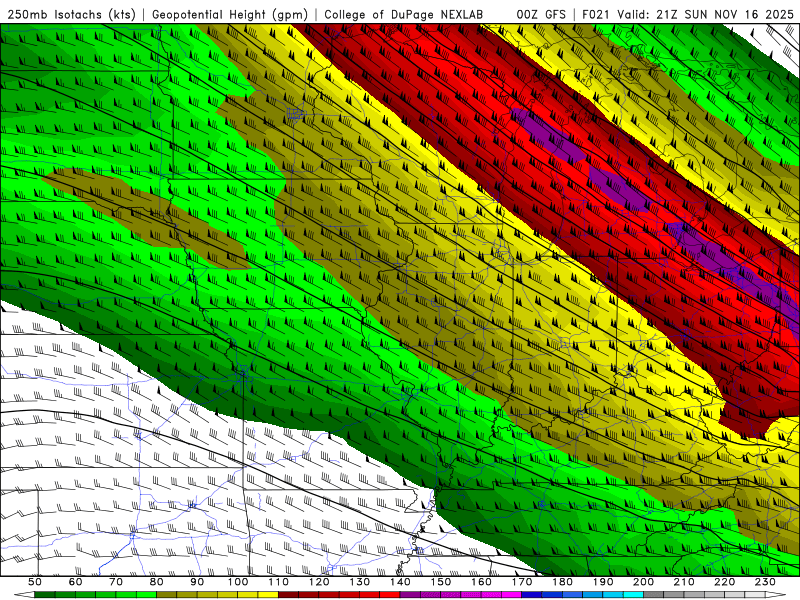Image resolution: width=800 pixels, height=600 pixels.
Task: Click the "College of DuPage NEXLAB" credit text
Action: tap(404, 14)
